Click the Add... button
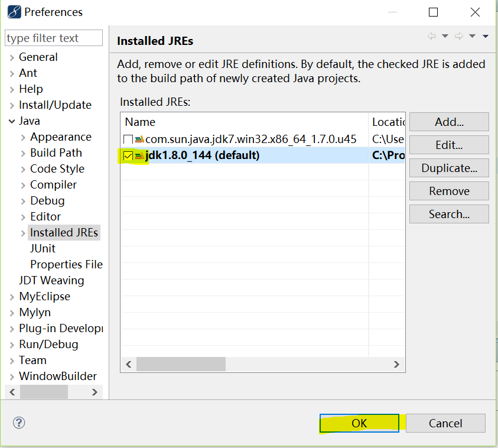This screenshot has height=448, width=498. pos(449,122)
